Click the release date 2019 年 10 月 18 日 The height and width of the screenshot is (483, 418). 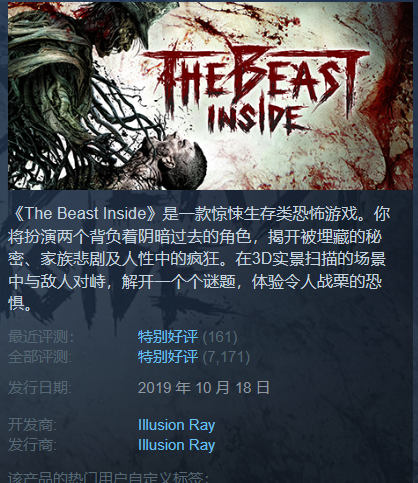(x=204, y=388)
